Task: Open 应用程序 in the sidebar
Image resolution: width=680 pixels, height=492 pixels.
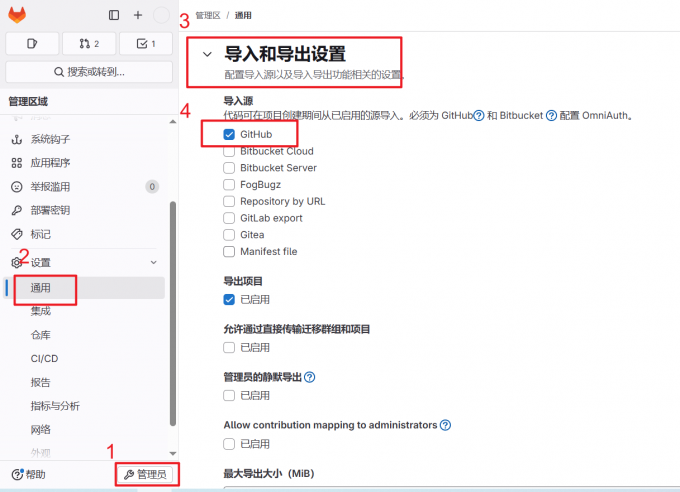Action: tap(50, 163)
